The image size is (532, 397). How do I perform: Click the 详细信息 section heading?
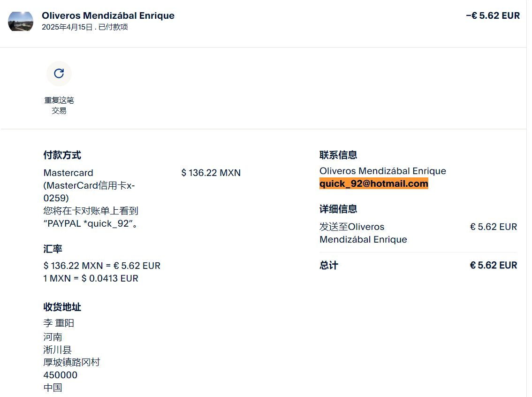tap(338, 209)
